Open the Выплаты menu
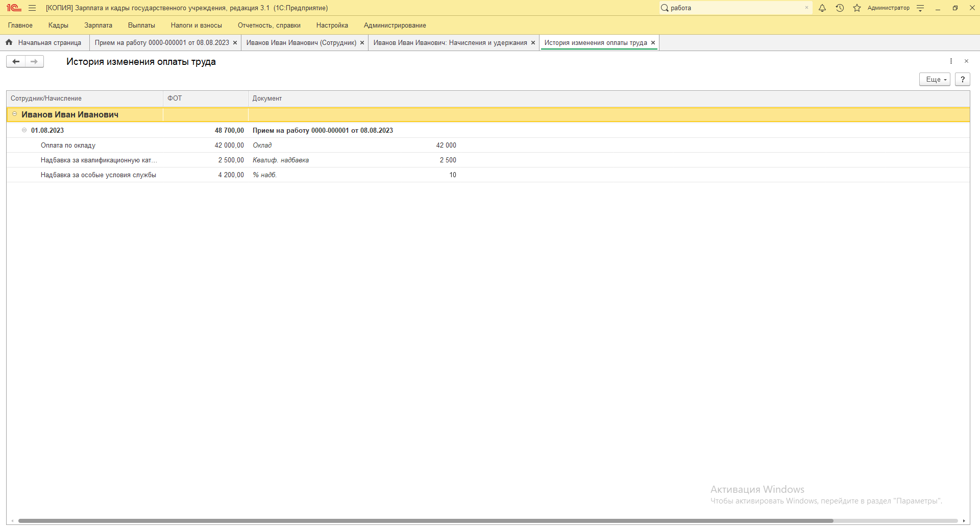The width and height of the screenshot is (980, 528). (x=141, y=26)
